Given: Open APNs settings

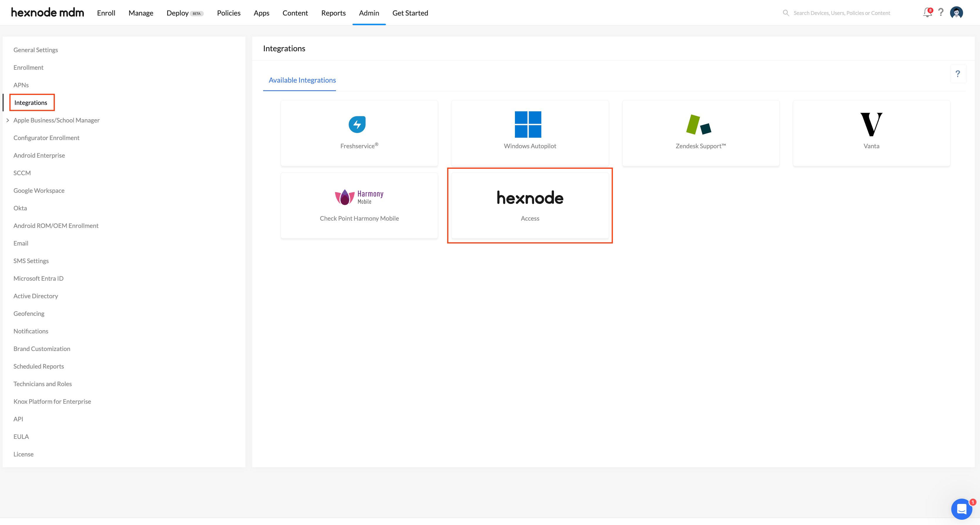Looking at the screenshot, I should click(x=21, y=85).
